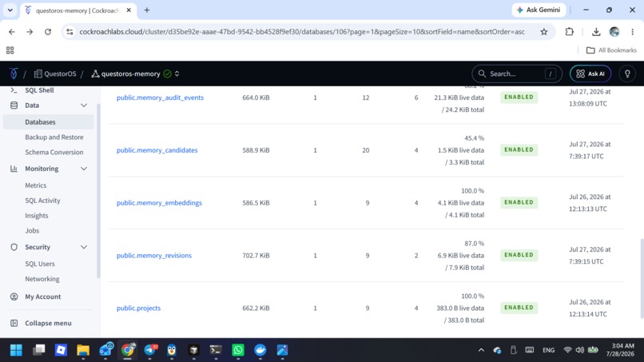This screenshot has width=644, height=362.
Task: Collapse the Monitoring section chevron
Action: (84, 169)
